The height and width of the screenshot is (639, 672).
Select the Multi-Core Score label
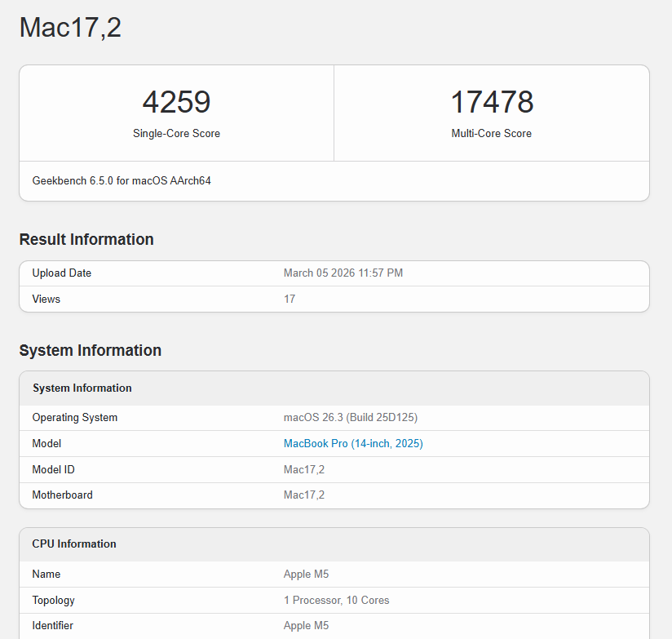(491, 133)
